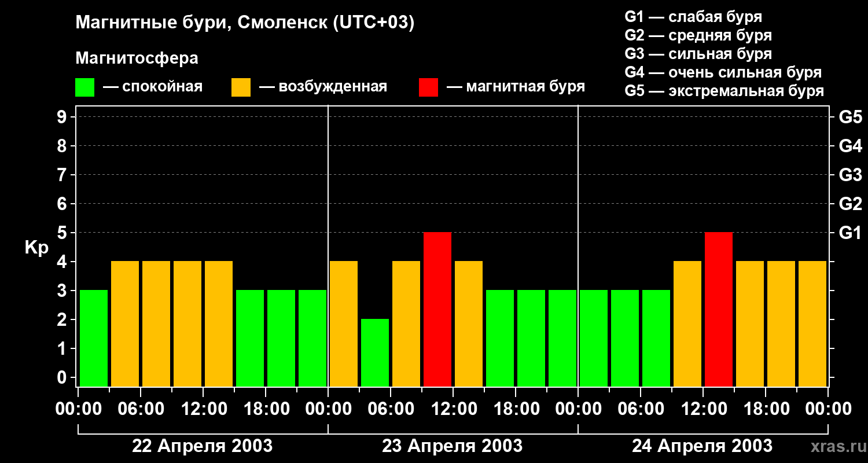Click the G1 label on the right axis
This screenshot has height=463, width=868.
click(x=851, y=233)
